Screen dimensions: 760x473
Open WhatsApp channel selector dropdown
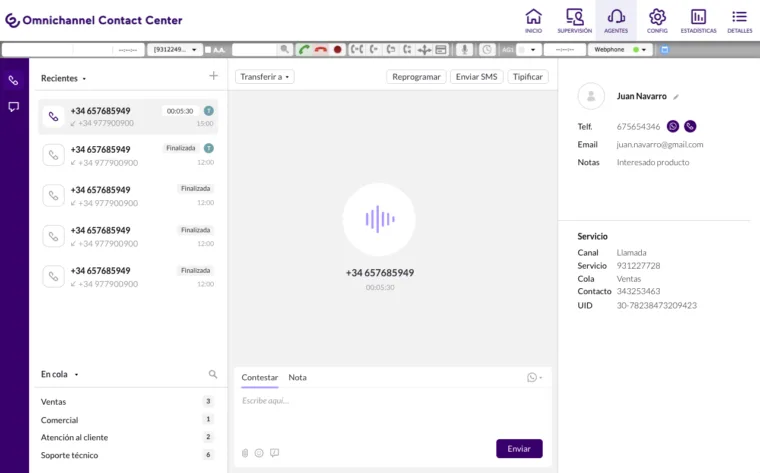(x=535, y=378)
